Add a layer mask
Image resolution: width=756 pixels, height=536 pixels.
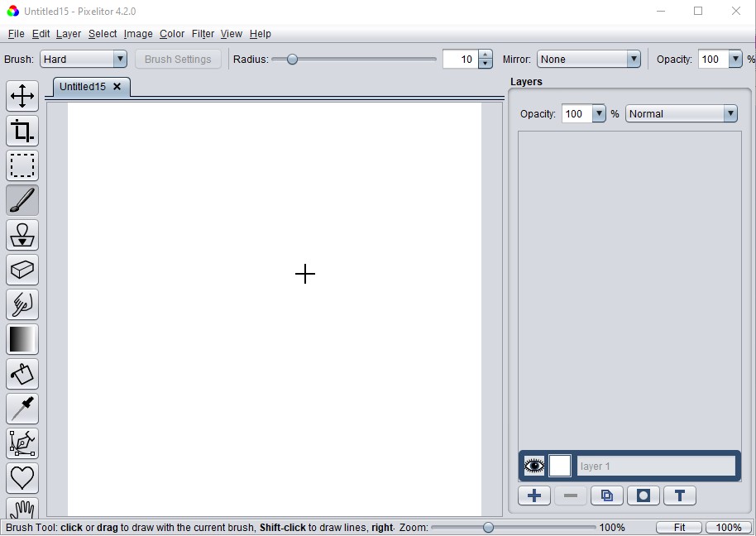tap(644, 495)
